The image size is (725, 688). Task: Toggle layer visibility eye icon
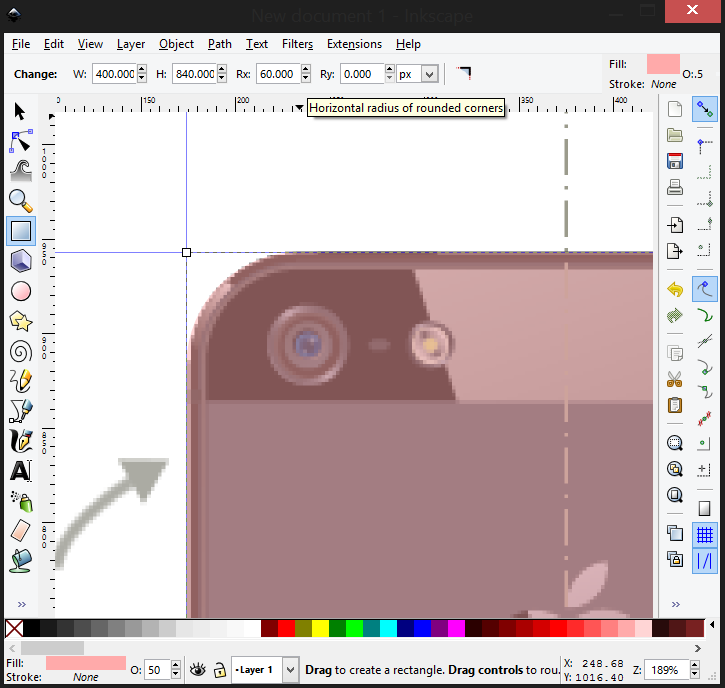point(198,670)
